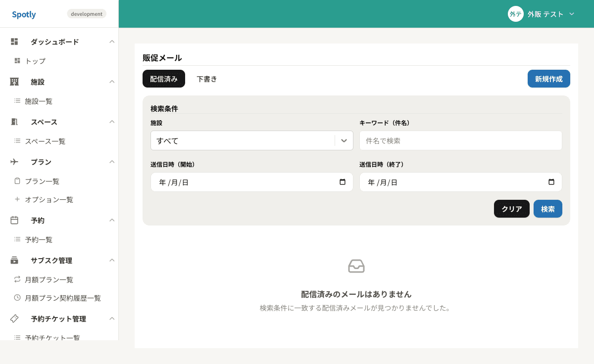The height and width of the screenshot is (364, 594).
Task: Click the プラン airplane icon
Action: (14, 162)
